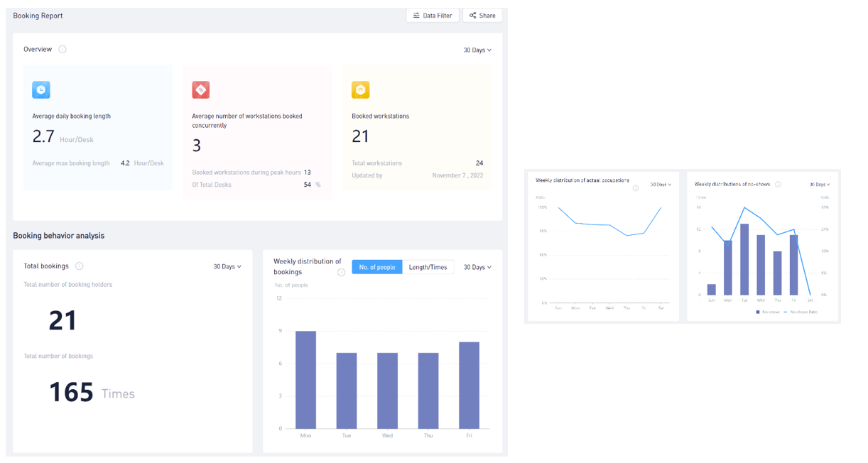This screenshot has height=463, width=868.
Task: Toggle No-shows series in chart legend
Action: pyautogui.click(x=768, y=312)
